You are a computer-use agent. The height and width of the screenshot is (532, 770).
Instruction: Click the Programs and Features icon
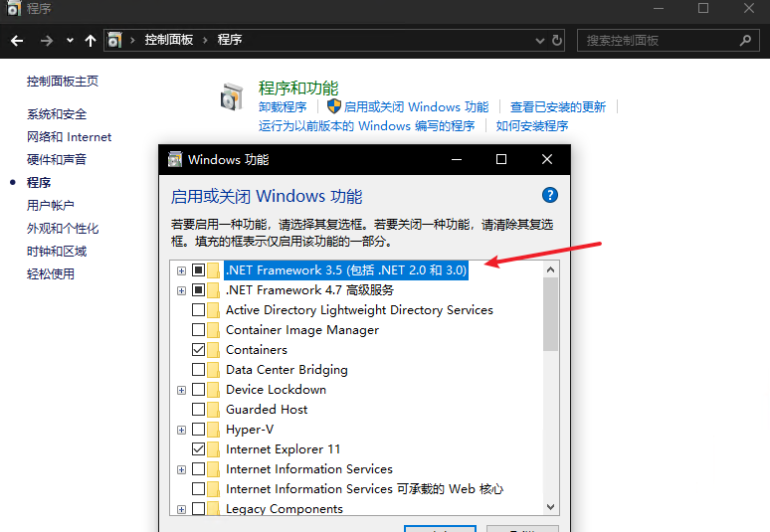[232, 97]
